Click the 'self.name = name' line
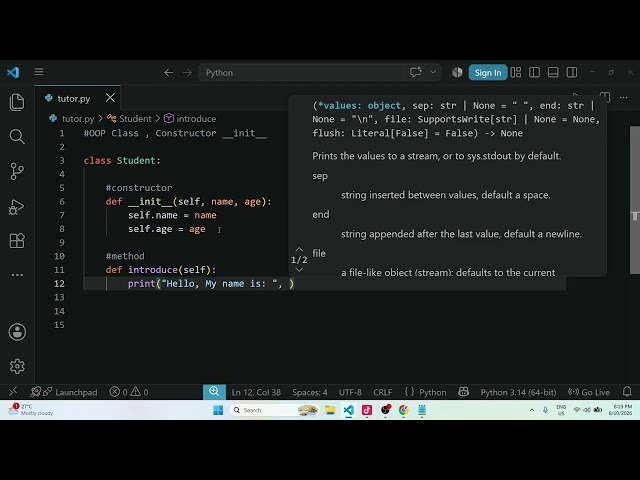The height and width of the screenshot is (480, 640). [172, 215]
